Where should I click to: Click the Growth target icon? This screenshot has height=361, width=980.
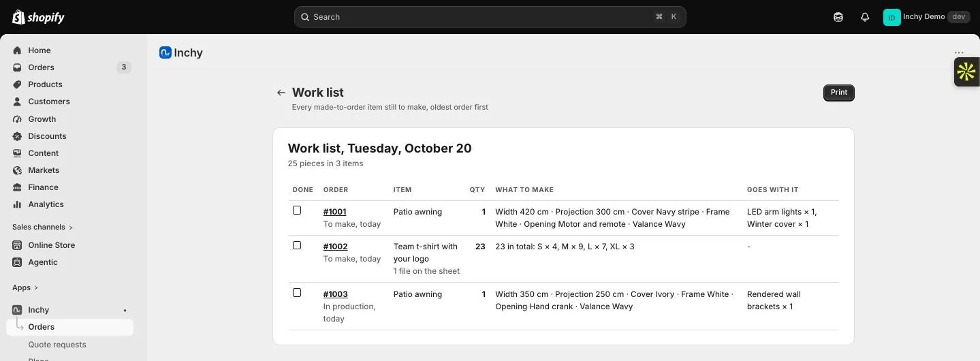17,119
